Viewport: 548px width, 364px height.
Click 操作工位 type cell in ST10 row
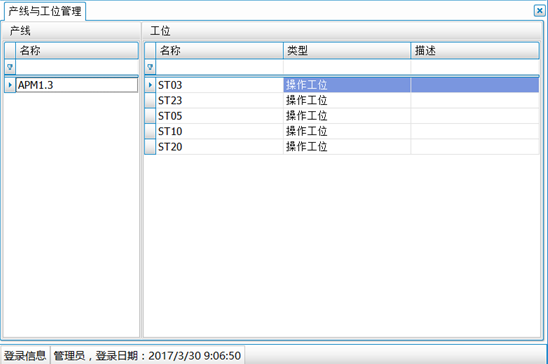pos(347,131)
